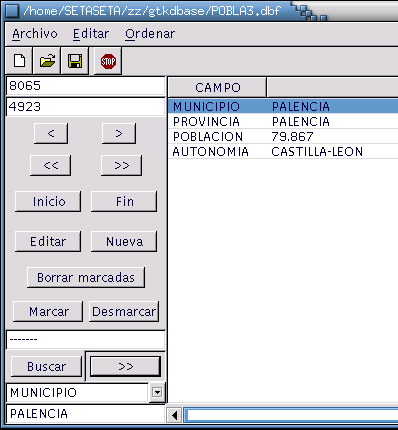Open the Editar menu in menu bar
398x430 pixels.
pos(91,34)
